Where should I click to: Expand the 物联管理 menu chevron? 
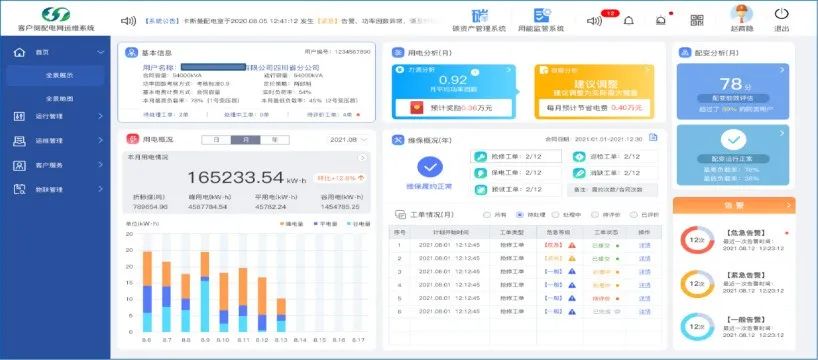click(101, 189)
